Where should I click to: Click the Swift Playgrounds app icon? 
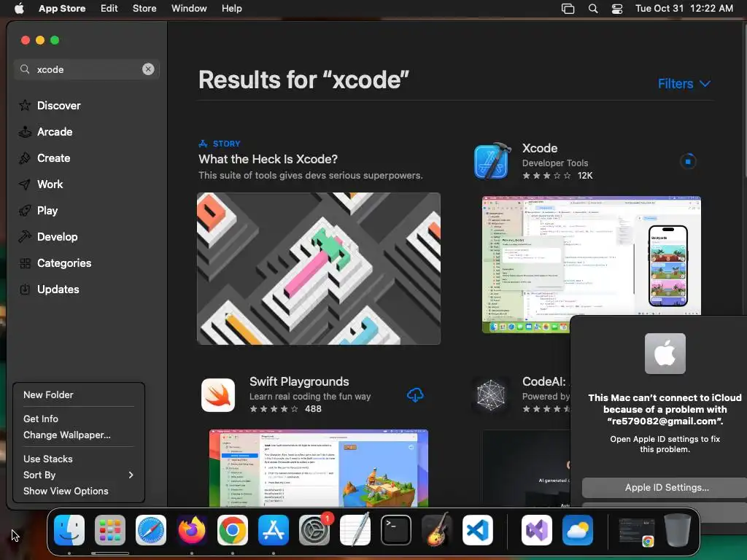(x=218, y=395)
